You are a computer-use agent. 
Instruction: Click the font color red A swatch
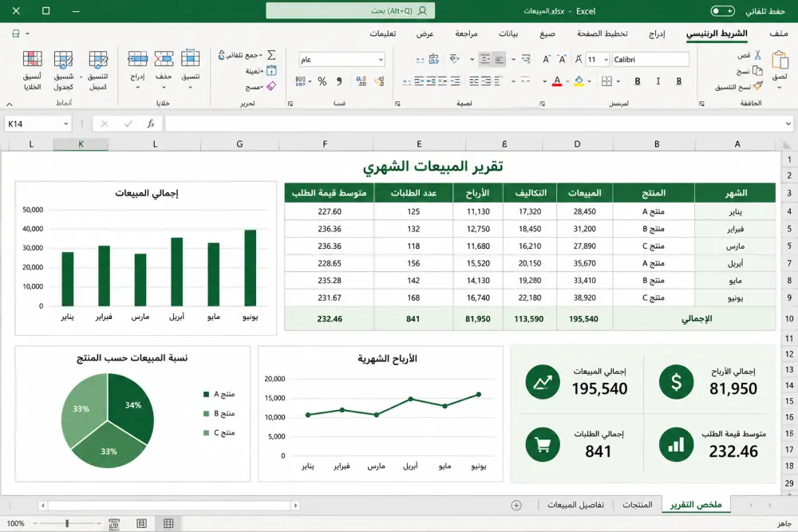pyautogui.click(x=557, y=81)
